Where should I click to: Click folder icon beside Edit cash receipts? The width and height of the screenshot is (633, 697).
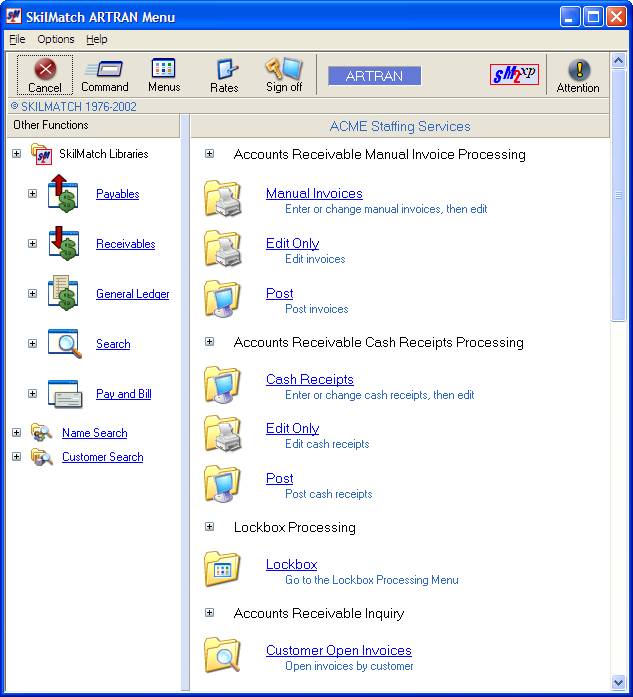pos(223,433)
